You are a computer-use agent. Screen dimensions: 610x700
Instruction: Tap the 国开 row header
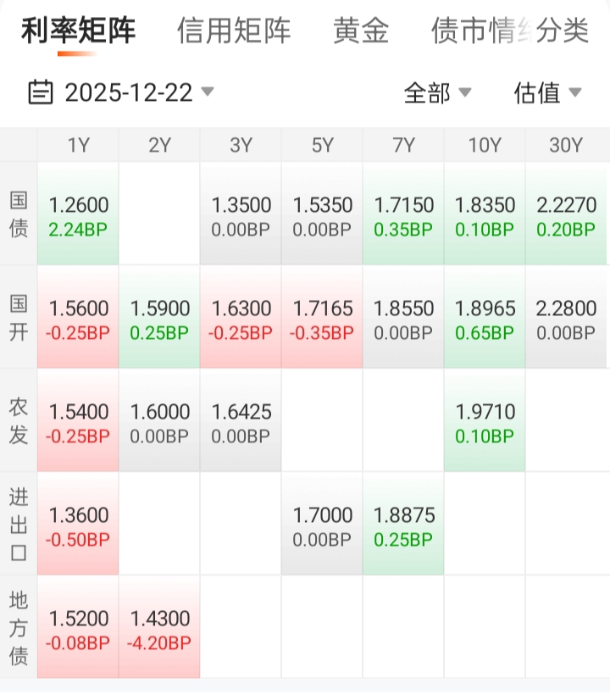tap(19, 317)
